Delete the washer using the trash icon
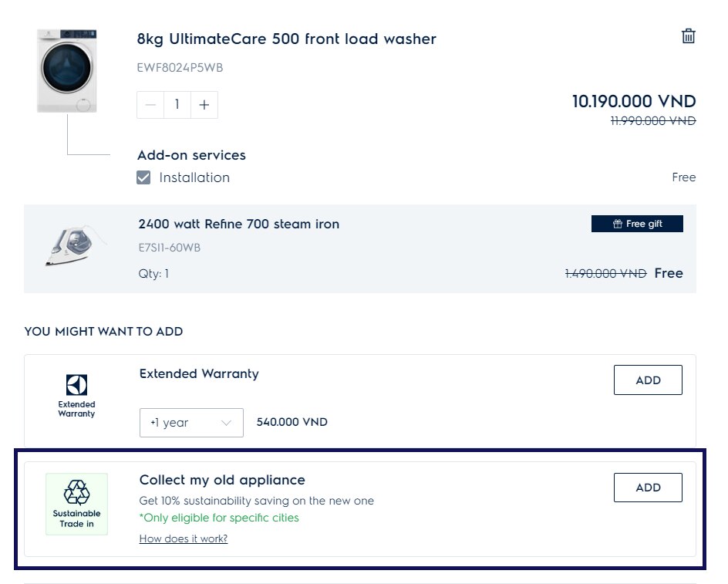Screen dimensions: 728x584 click(688, 36)
